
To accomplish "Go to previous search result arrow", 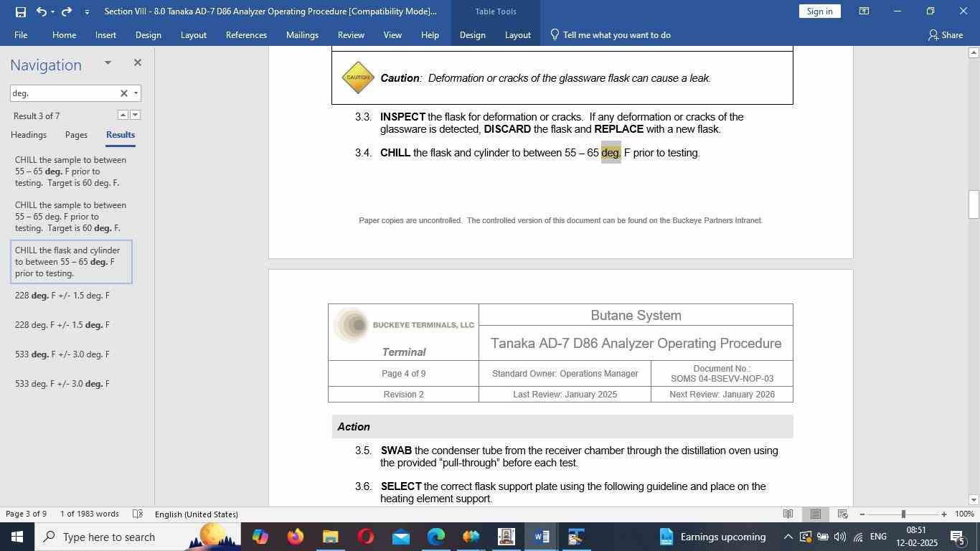I will point(123,115).
